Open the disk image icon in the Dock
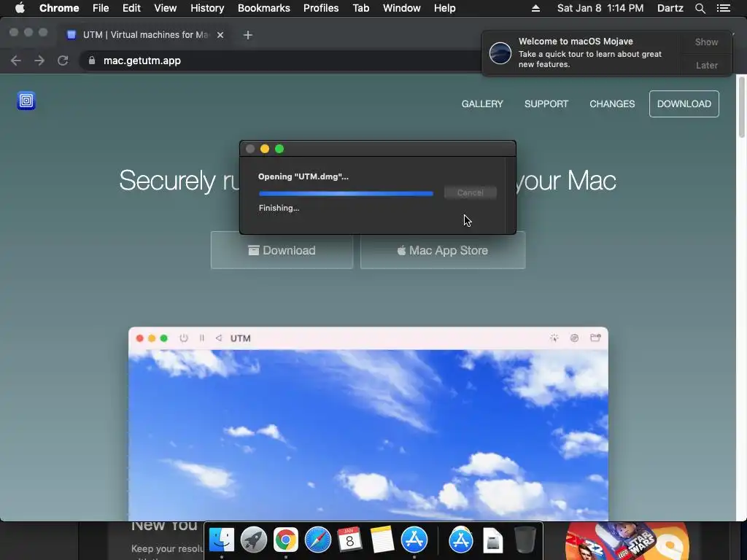The height and width of the screenshot is (560, 747). 492,540
